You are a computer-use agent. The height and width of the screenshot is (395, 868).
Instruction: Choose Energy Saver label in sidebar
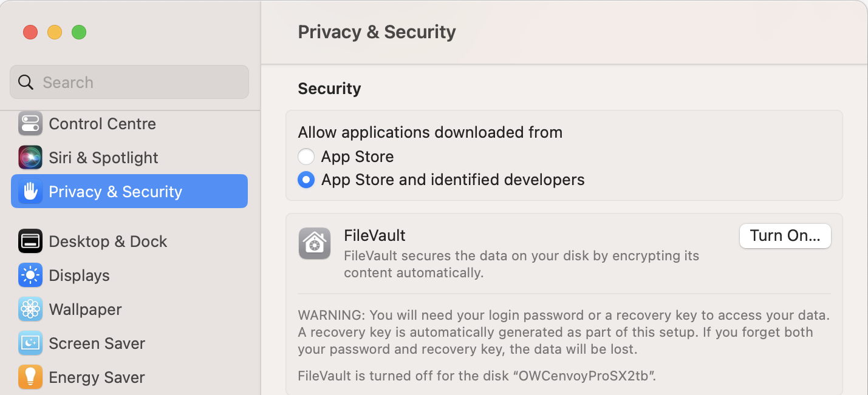97,377
